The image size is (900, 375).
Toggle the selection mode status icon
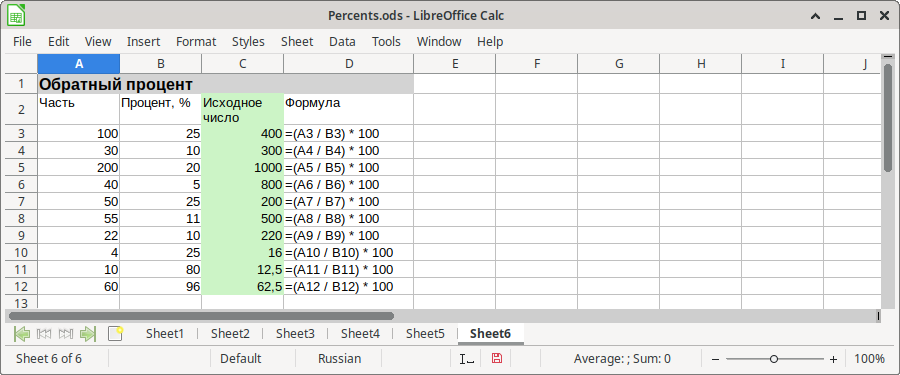click(467, 359)
